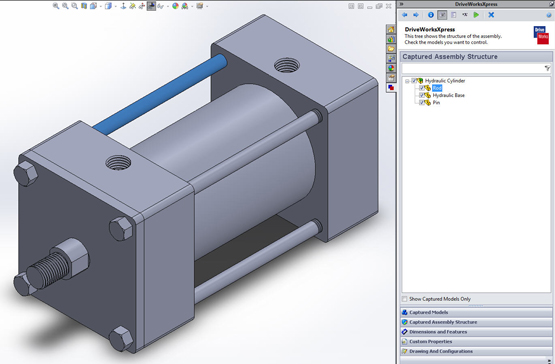Open the Captured Models section
Viewport: 555px width, 364px height.
coord(476,312)
